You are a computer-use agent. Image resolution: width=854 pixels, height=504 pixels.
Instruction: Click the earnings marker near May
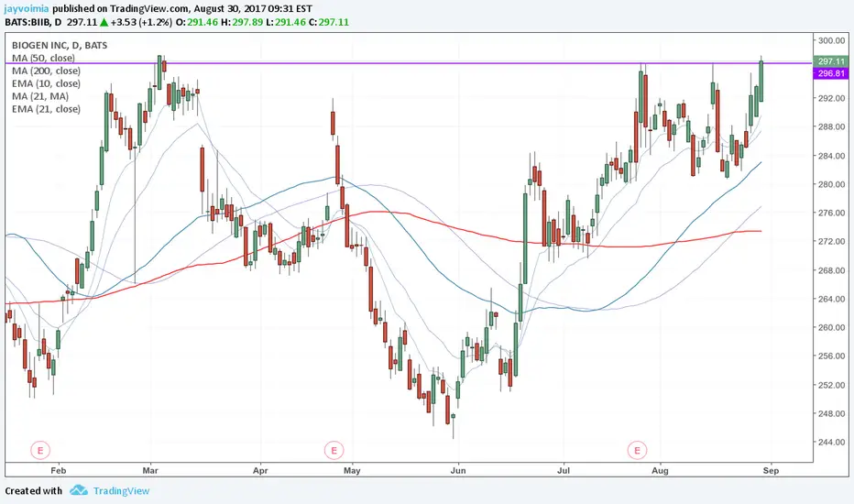[x=334, y=451]
